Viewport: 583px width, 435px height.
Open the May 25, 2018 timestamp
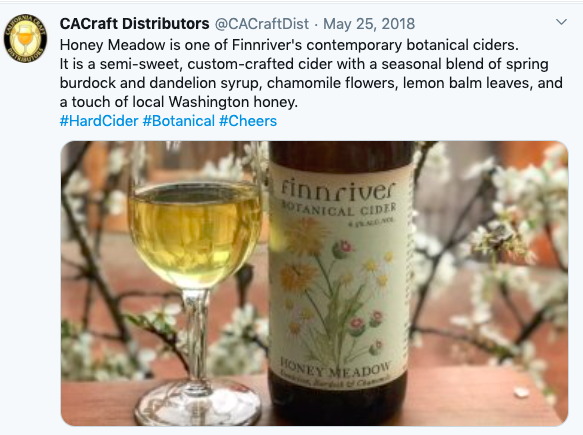(x=369, y=24)
